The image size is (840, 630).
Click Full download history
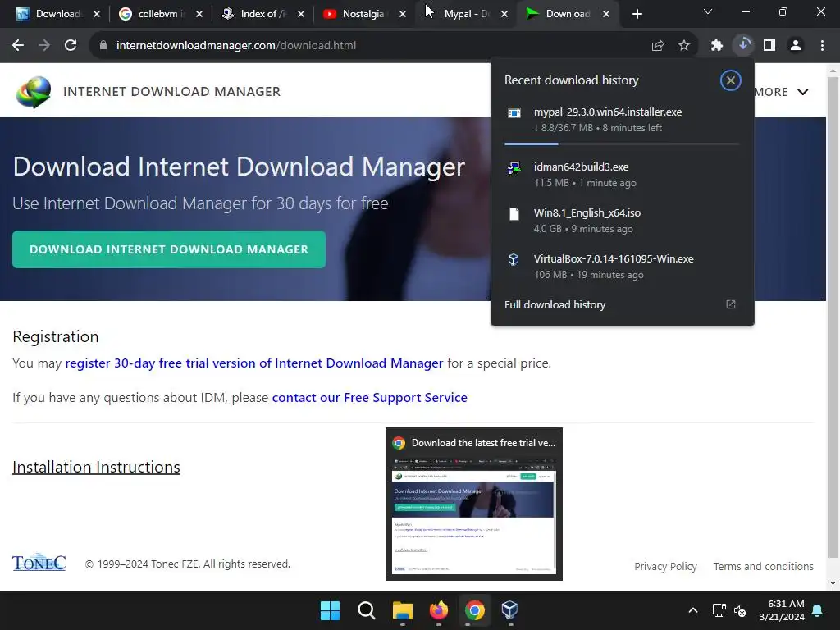(555, 304)
